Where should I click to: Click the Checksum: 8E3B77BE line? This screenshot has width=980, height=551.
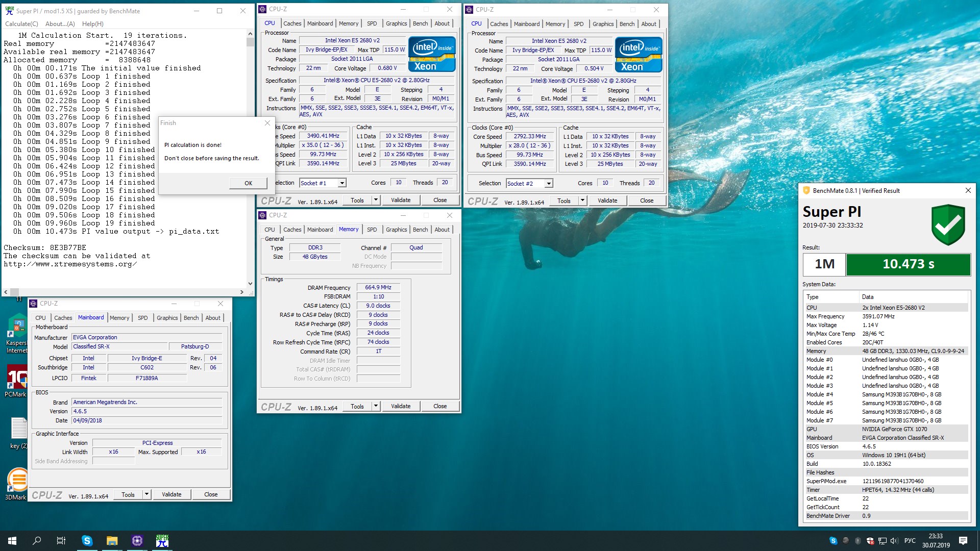point(45,247)
